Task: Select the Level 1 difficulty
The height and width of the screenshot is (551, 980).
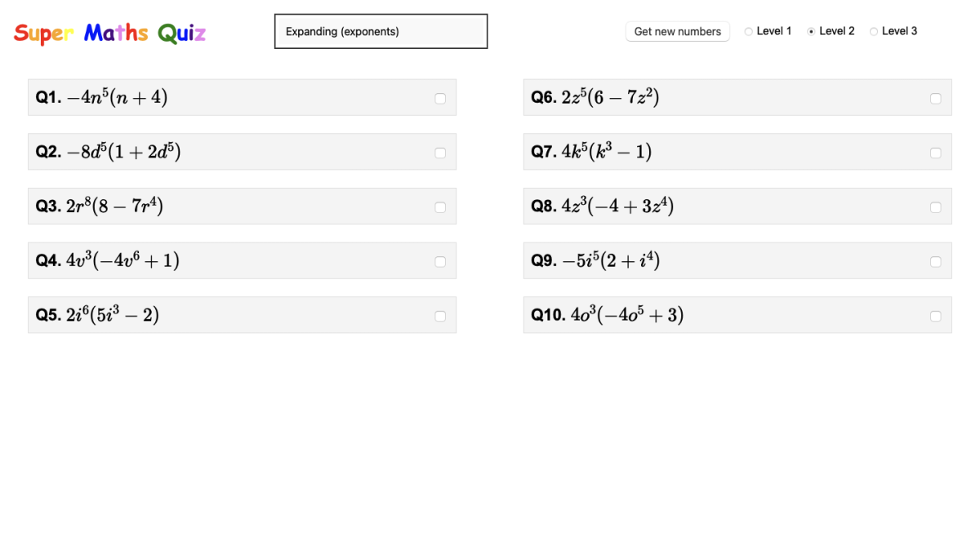Action: coord(748,31)
